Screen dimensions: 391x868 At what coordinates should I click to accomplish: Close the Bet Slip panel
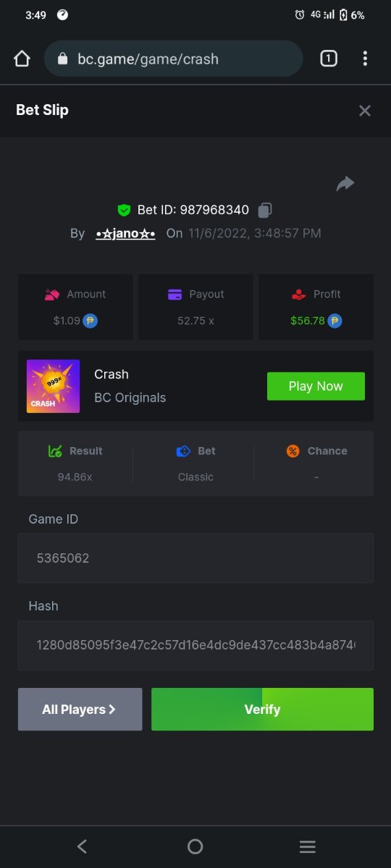click(x=365, y=111)
